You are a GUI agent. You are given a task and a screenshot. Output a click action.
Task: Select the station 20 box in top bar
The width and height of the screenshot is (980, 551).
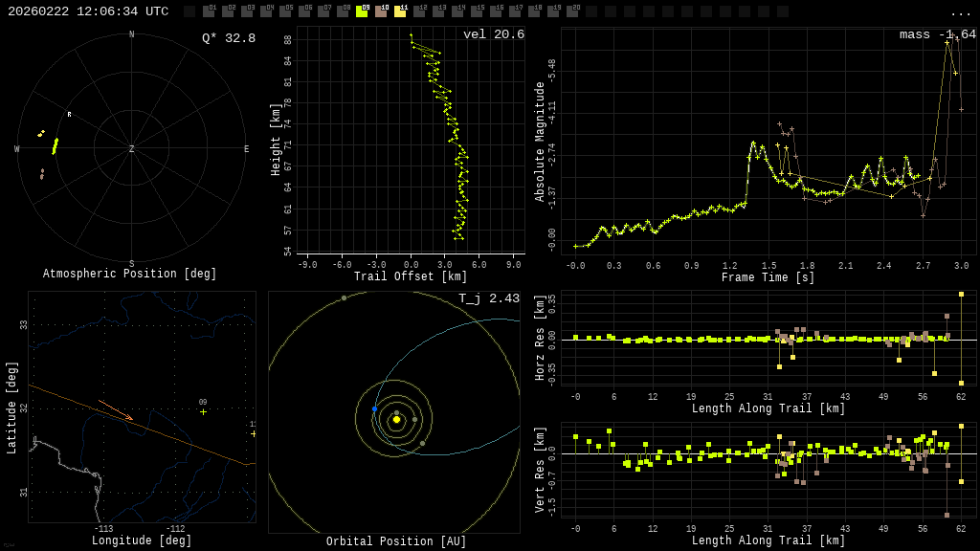click(572, 11)
